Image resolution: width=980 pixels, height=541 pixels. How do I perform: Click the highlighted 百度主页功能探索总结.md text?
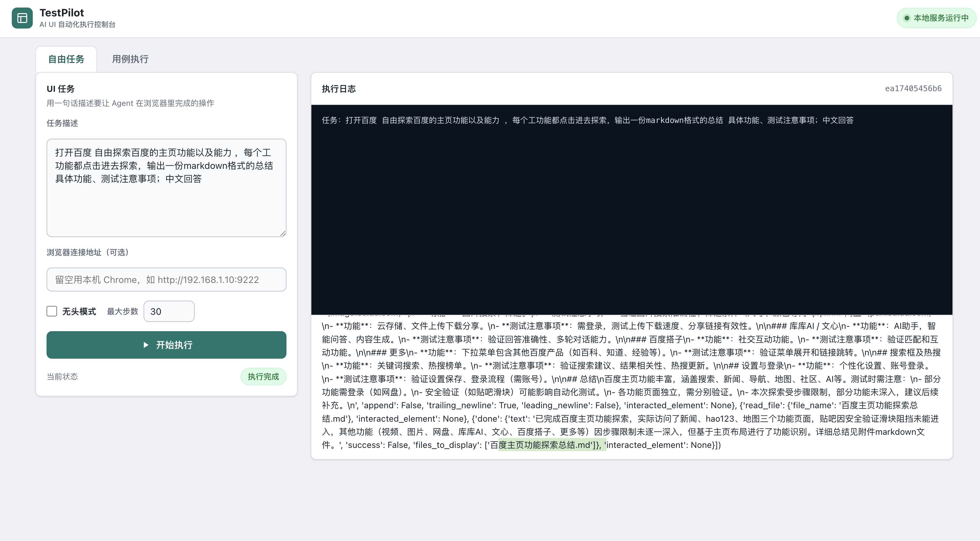(x=552, y=445)
